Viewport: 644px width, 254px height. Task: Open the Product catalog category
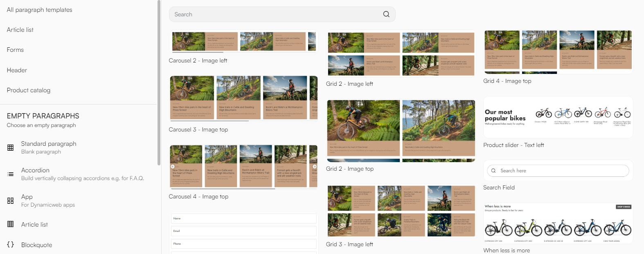point(29,90)
